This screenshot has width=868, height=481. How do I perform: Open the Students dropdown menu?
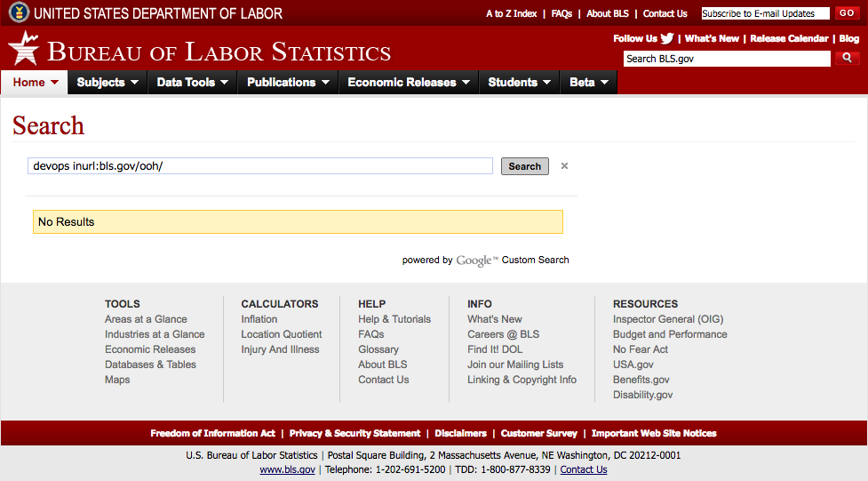pyautogui.click(x=519, y=82)
